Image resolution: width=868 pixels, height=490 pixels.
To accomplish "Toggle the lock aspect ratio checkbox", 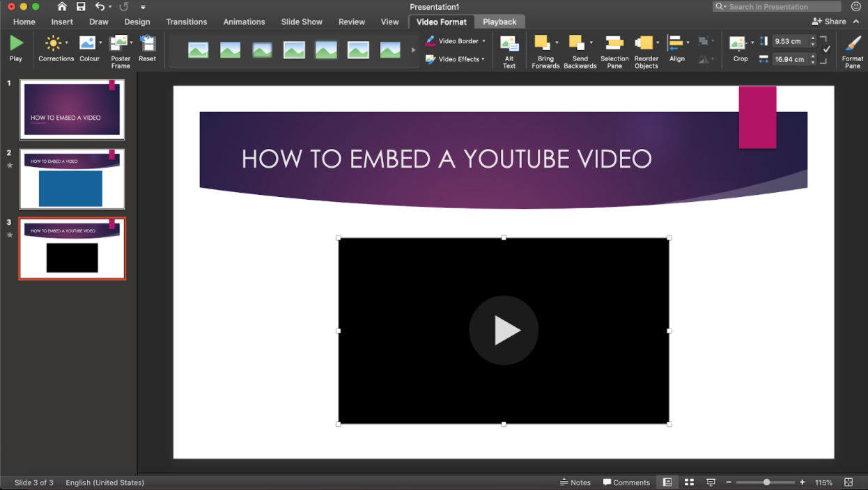I will [x=826, y=49].
